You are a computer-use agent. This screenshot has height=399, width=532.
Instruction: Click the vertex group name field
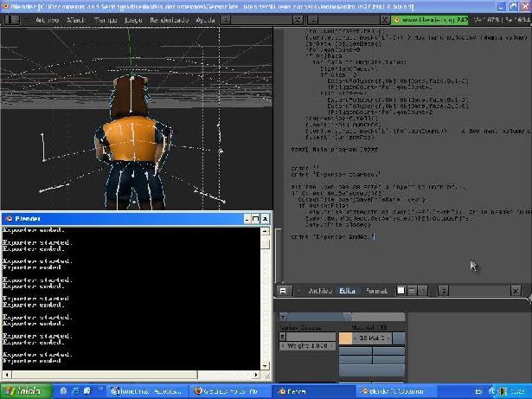(311, 337)
